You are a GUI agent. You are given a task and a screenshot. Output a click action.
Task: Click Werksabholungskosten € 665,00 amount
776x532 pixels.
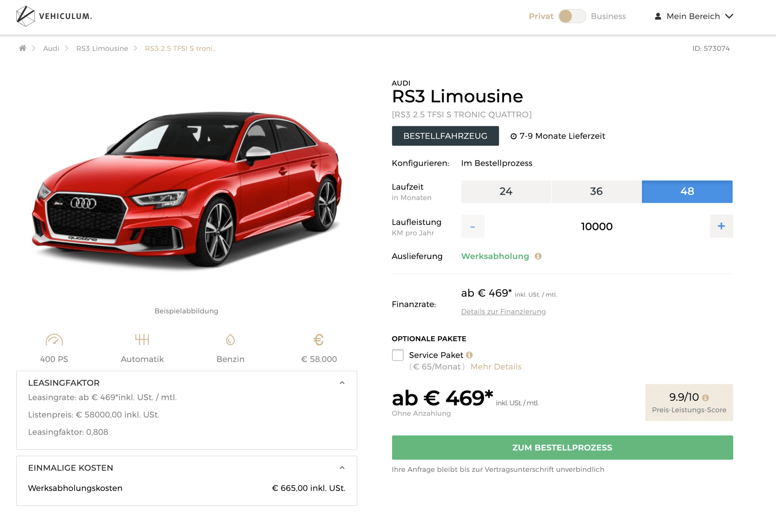(x=309, y=488)
